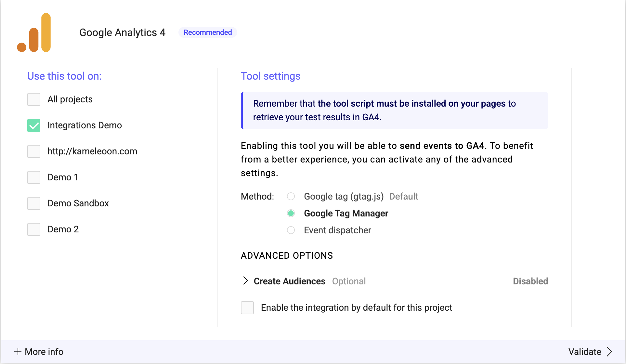This screenshot has width=626, height=364.
Task: Open the Create Audiences section label
Action: point(289,281)
